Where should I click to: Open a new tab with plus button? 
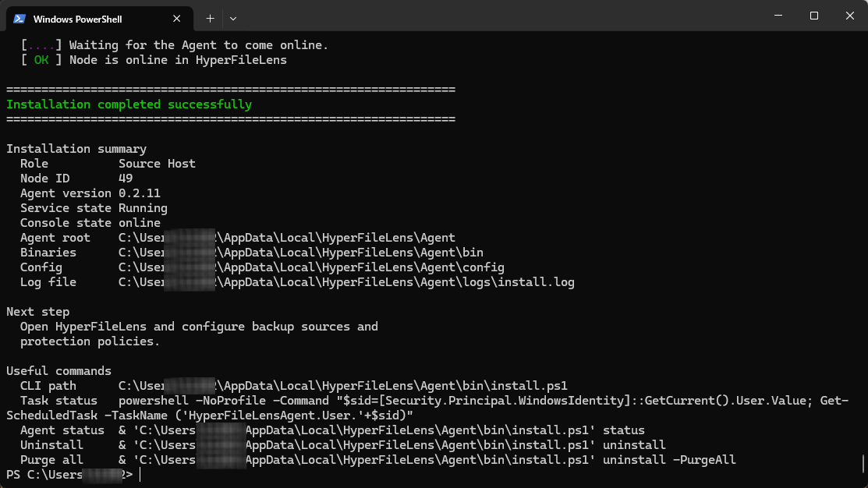tap(210, 19)
